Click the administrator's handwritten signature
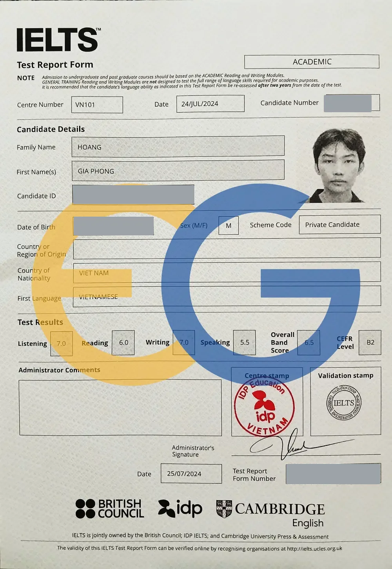The image size is (392, 569). 302,444
